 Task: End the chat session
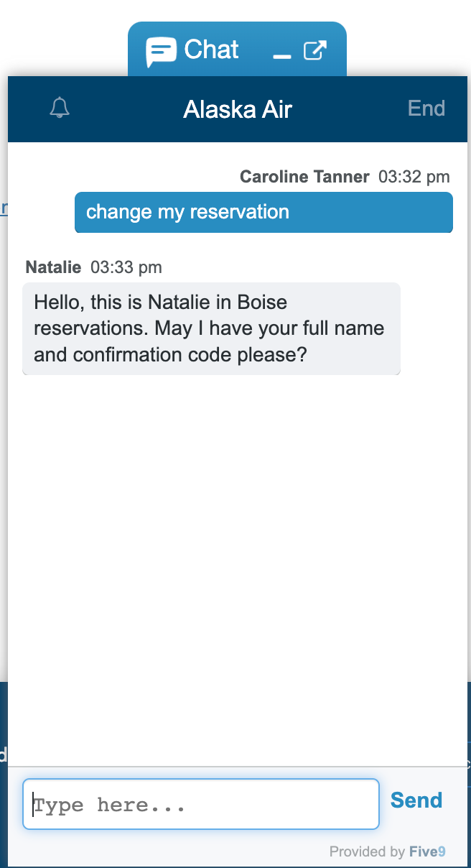click(426, 108)
